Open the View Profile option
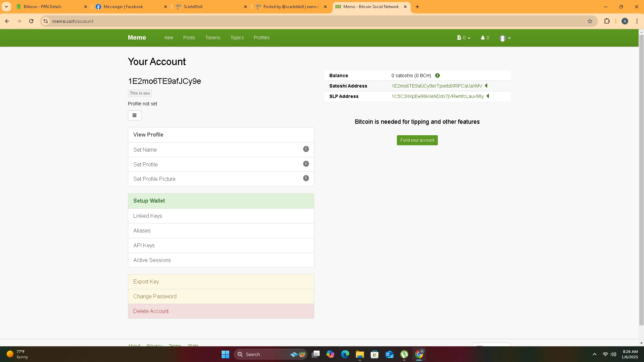 click(x=221, y=135)
